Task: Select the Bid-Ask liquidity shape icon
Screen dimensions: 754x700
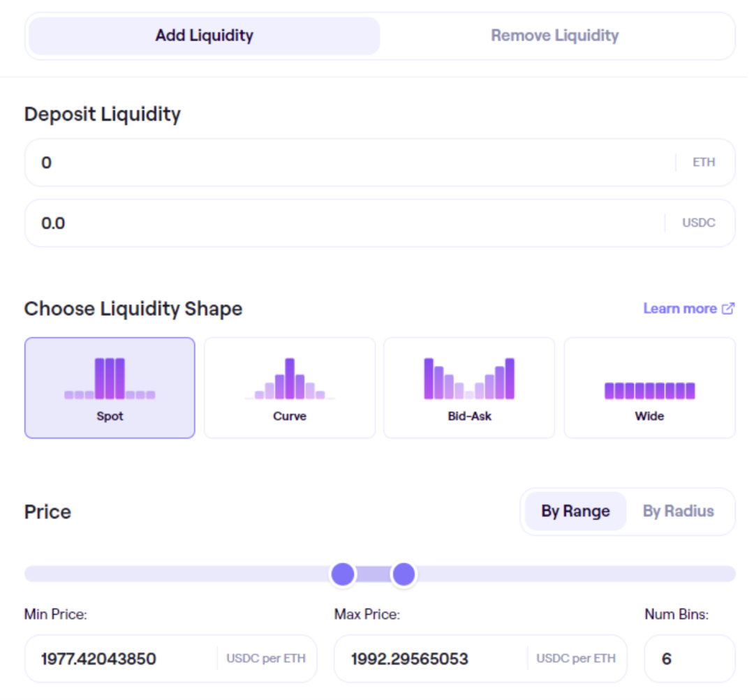Action: coord(468,377)
